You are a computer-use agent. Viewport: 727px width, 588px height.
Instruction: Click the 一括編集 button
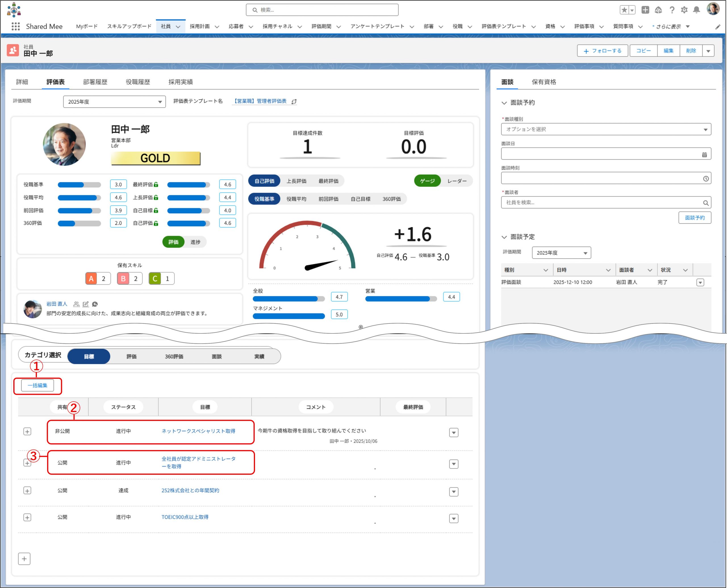click(x=37, y=385)
